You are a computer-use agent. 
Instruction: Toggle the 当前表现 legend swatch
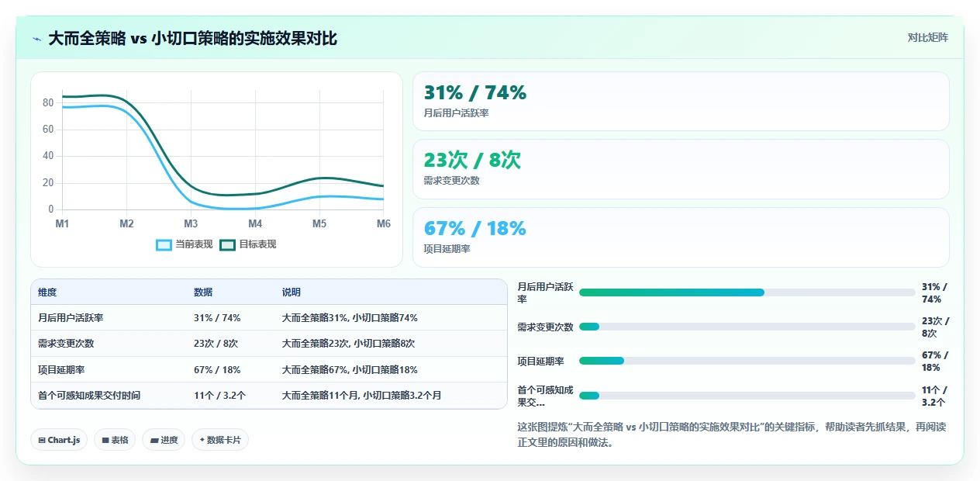[x=164, y=244]
